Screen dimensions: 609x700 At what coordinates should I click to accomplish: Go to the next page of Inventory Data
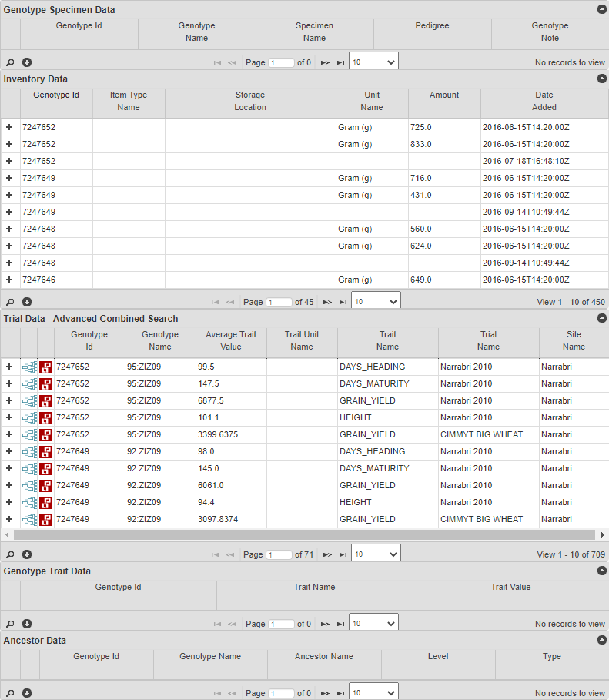click(326, 302)
